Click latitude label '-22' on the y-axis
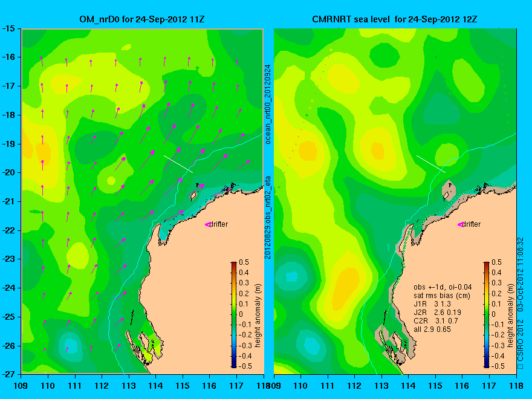 coord(8,230)
